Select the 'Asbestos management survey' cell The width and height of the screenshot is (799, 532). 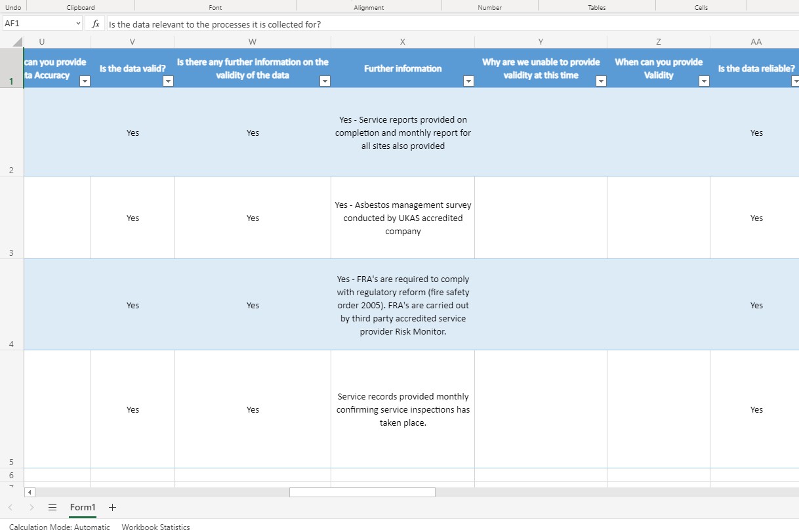pyautogui.click(x=403, y=218)
